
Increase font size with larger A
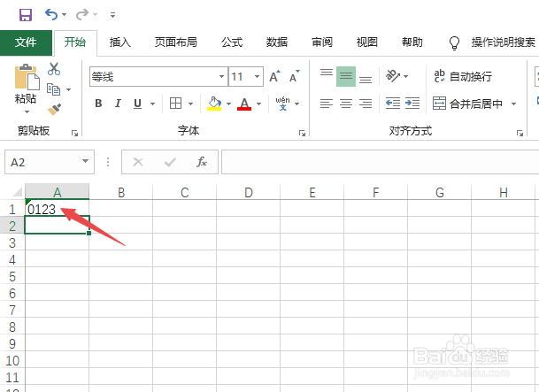point(274,76)
